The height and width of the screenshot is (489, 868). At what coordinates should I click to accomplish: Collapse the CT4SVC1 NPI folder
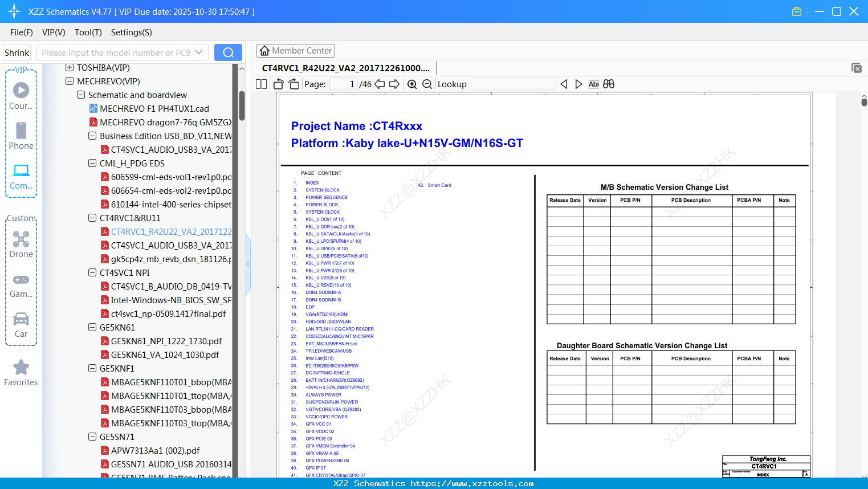click(x=92, y=273)
